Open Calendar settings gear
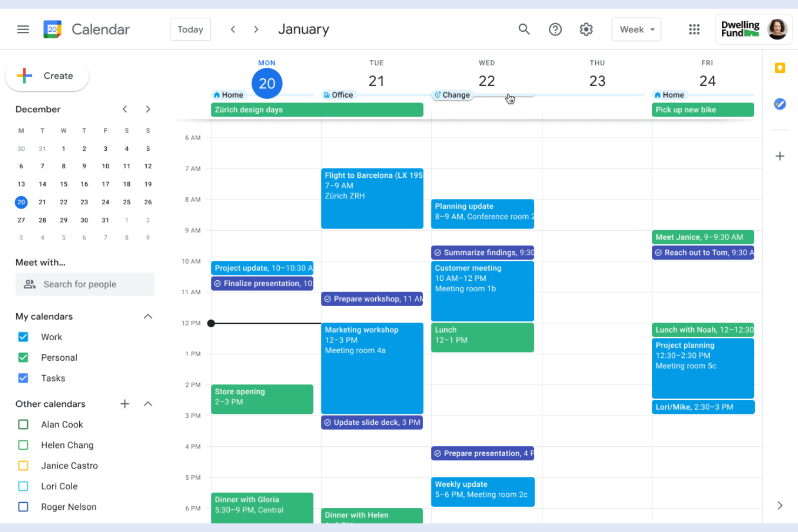Screen dimensions: 798x532 pos(586,29)
